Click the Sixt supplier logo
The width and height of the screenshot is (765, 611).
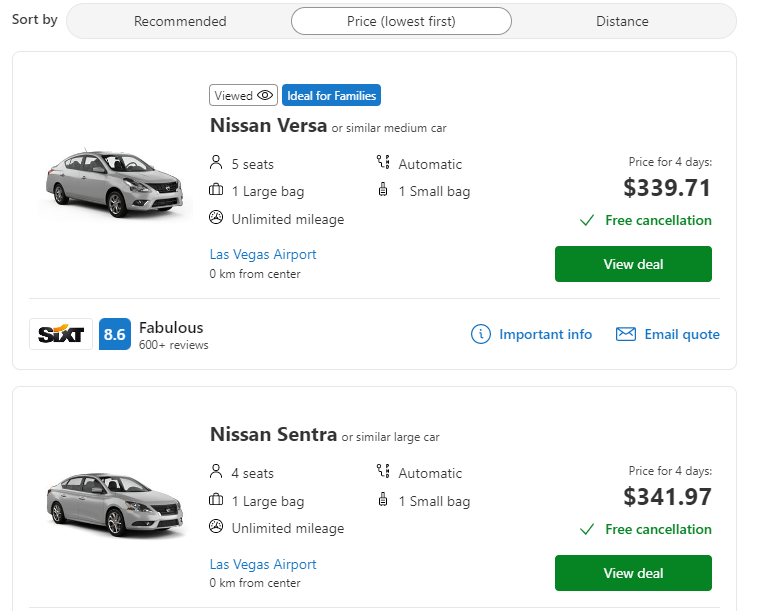61,334
